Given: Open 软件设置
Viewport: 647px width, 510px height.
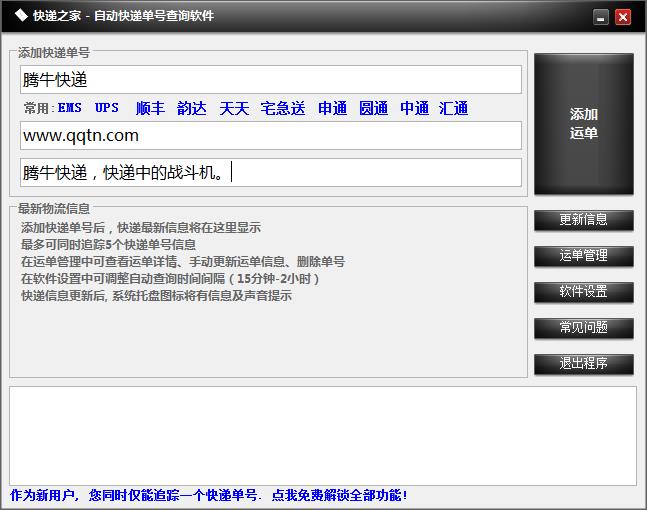Looking at the screenshot, I should (583, 292).
